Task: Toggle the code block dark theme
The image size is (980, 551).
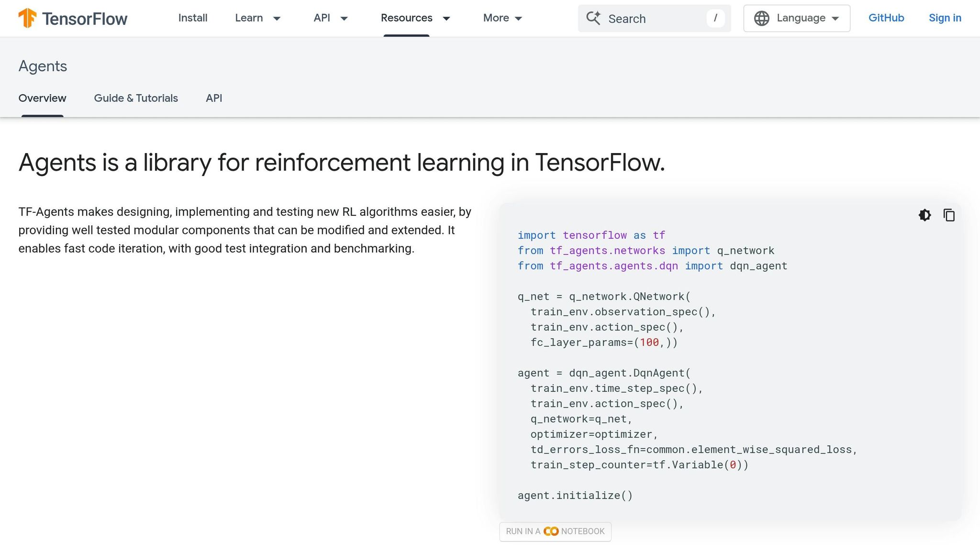Action: click(925, 215)
